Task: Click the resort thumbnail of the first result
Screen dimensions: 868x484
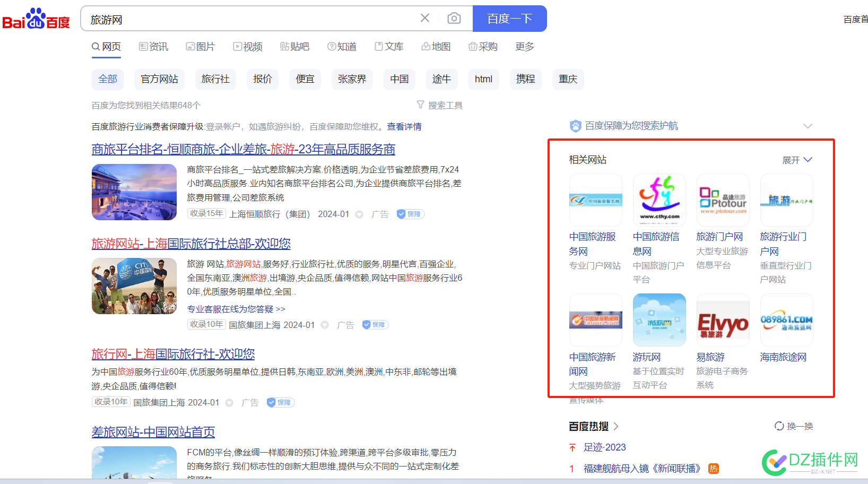Action: pyautogui.click(x=134, y=192)
